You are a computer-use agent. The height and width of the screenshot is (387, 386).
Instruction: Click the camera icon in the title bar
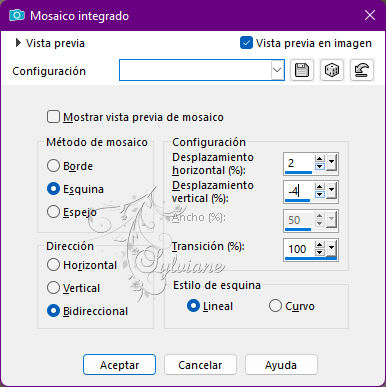tap(17, 15)
